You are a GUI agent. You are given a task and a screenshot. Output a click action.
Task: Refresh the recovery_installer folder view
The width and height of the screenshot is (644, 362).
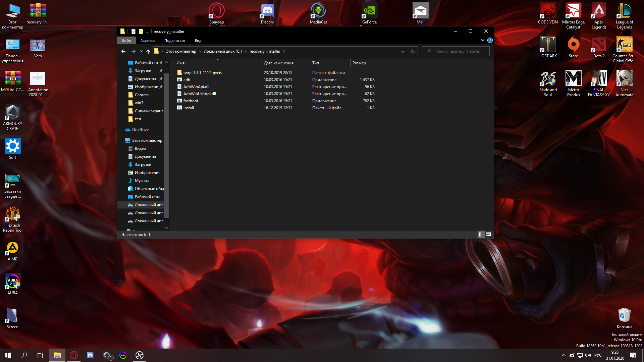[x=413, y=51]
